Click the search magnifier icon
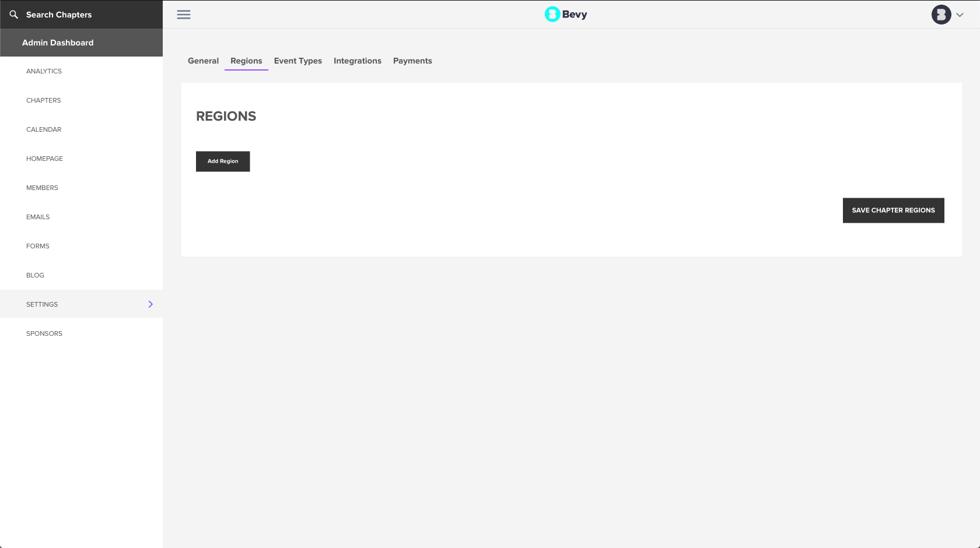This screenshot has width=980, height=548. [14, 15]
